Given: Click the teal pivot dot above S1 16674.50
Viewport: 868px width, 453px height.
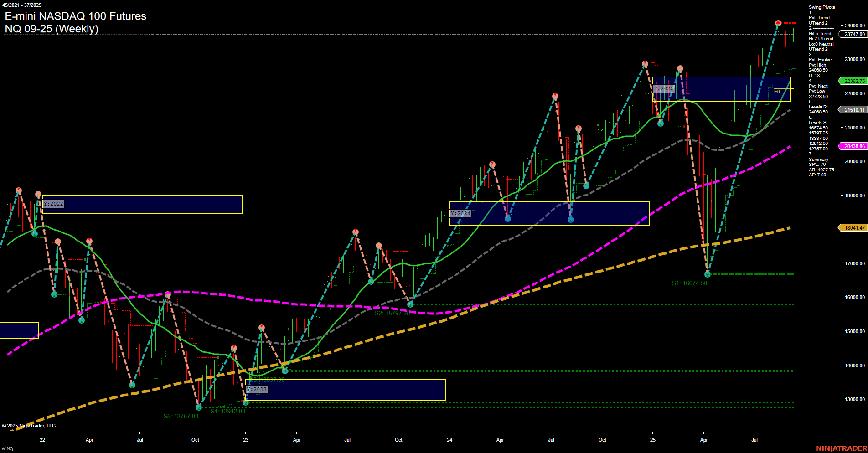Looking at the screenshot, I should pyautogui.click(x=708, y=274).
